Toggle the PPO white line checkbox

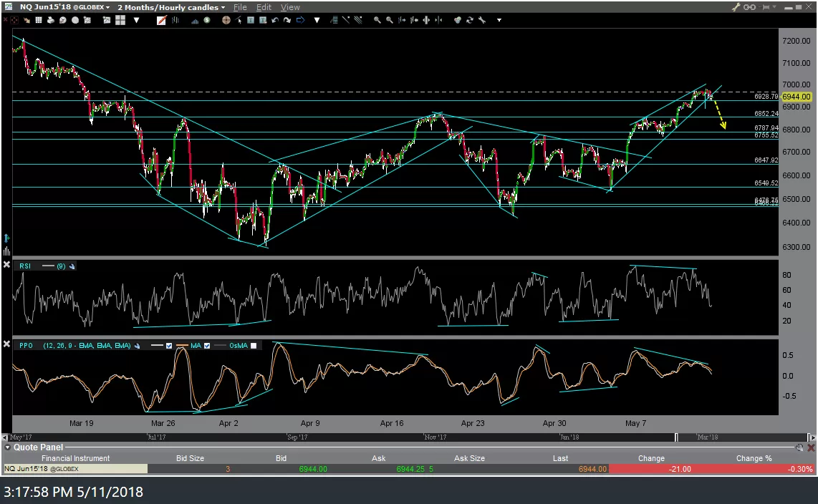click(169, 346)
